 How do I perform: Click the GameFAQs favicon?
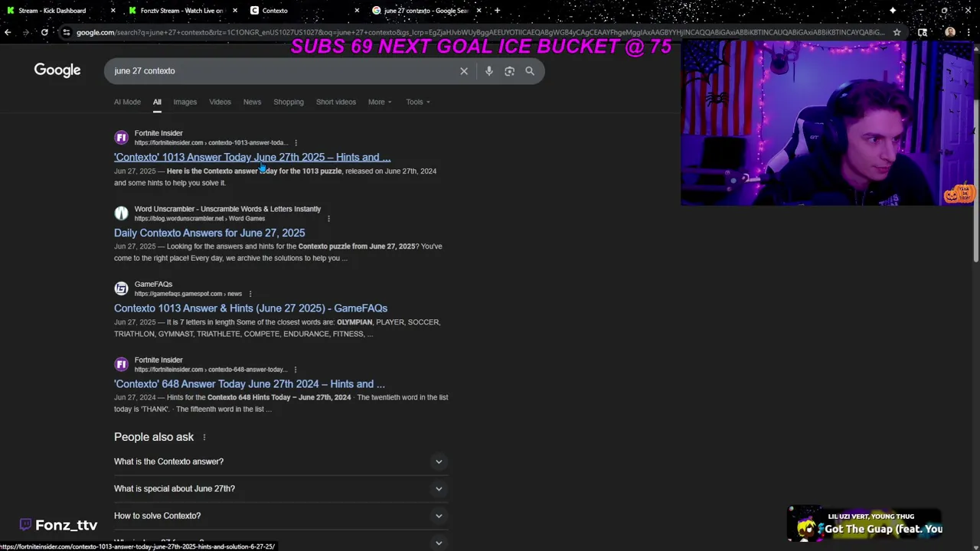click(x=121, y=289)
